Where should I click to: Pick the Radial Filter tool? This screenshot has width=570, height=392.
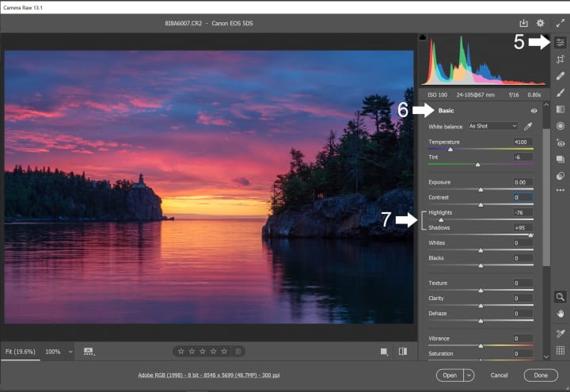point(560,126)
